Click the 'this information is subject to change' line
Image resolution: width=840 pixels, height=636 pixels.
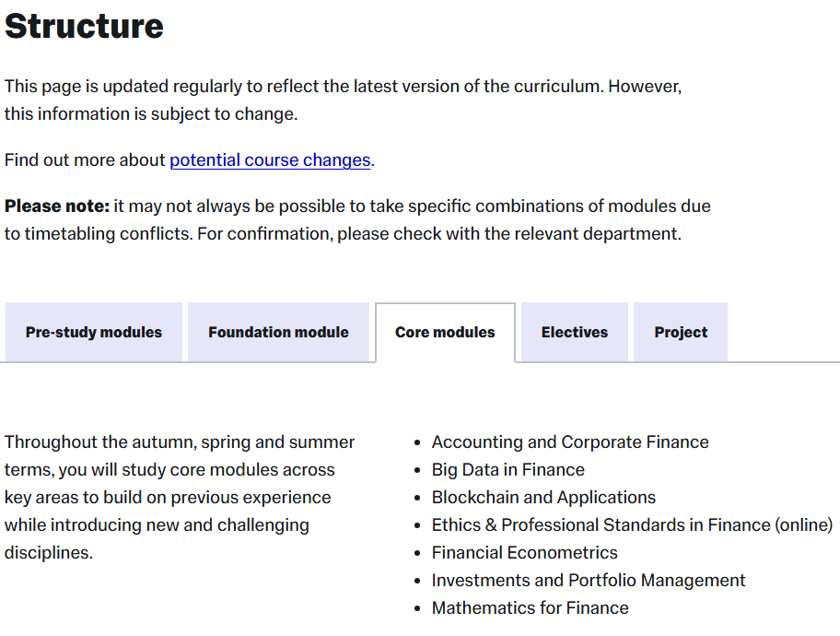[151, 114]
